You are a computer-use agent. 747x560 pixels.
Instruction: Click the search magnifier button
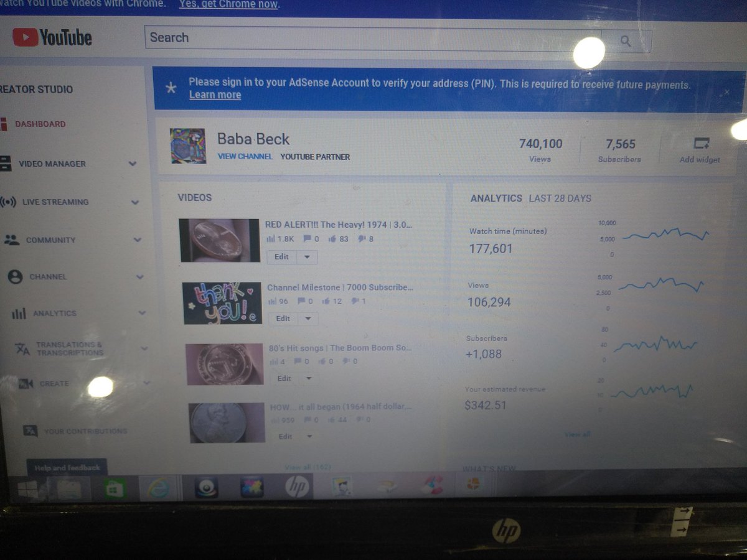point(626,41)
